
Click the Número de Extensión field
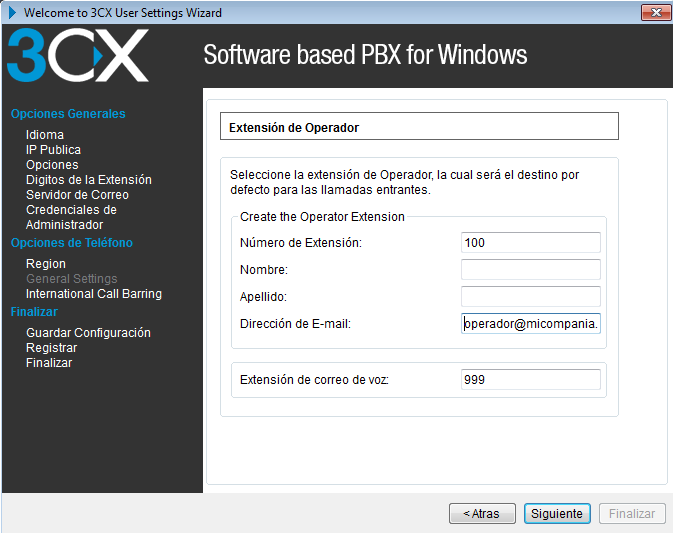click(x=530, y=242)
